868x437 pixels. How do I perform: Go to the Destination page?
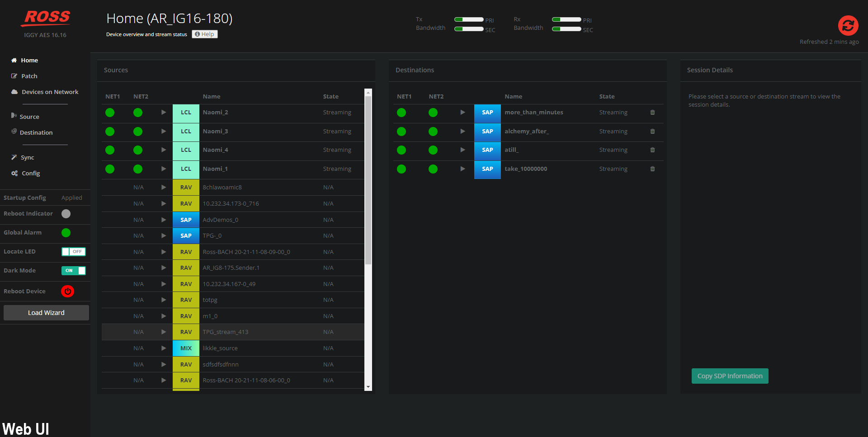point(32,132)
